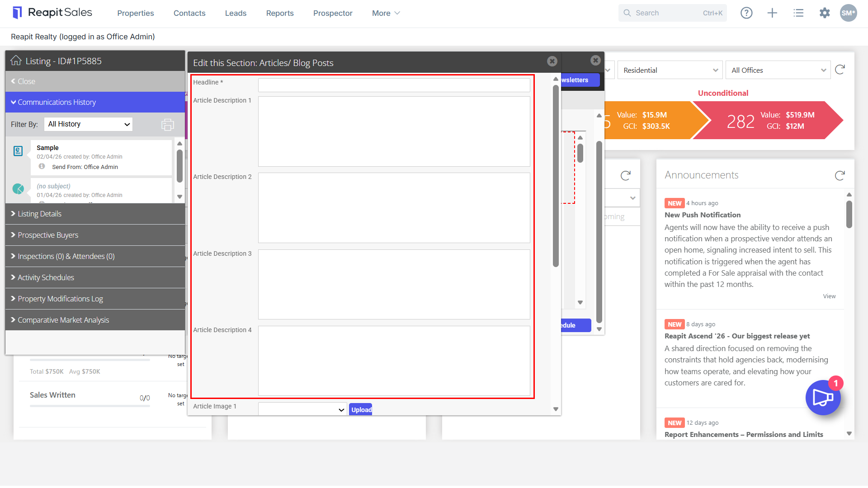Open the settings gear icon
The image size is (868, 488).
(x=825, y=13)
